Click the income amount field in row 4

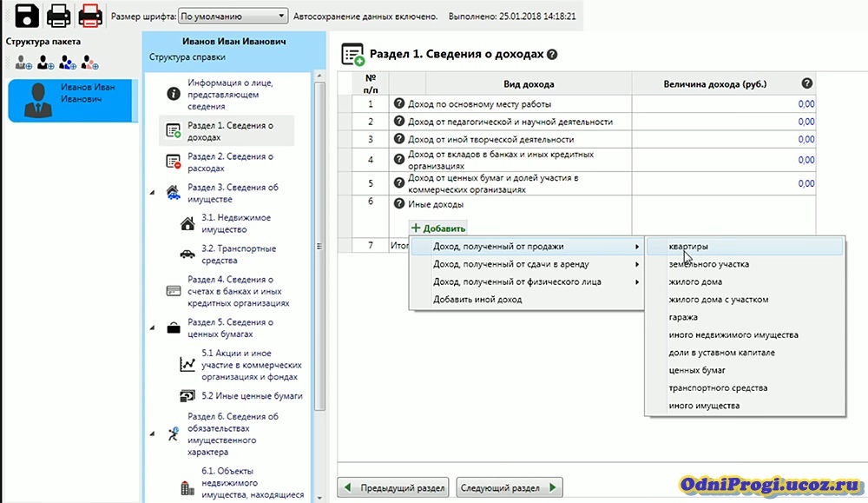724,160
